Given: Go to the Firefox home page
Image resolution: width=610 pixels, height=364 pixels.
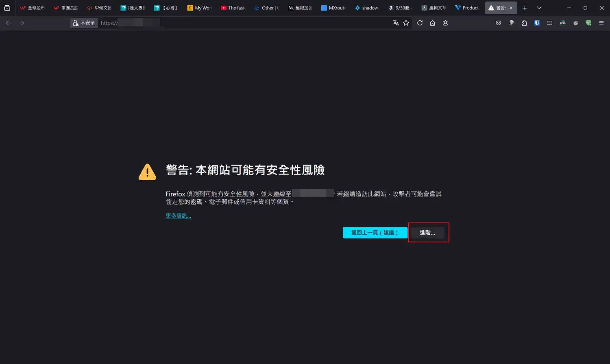Looking at the screenshot, I should point(432,23).
